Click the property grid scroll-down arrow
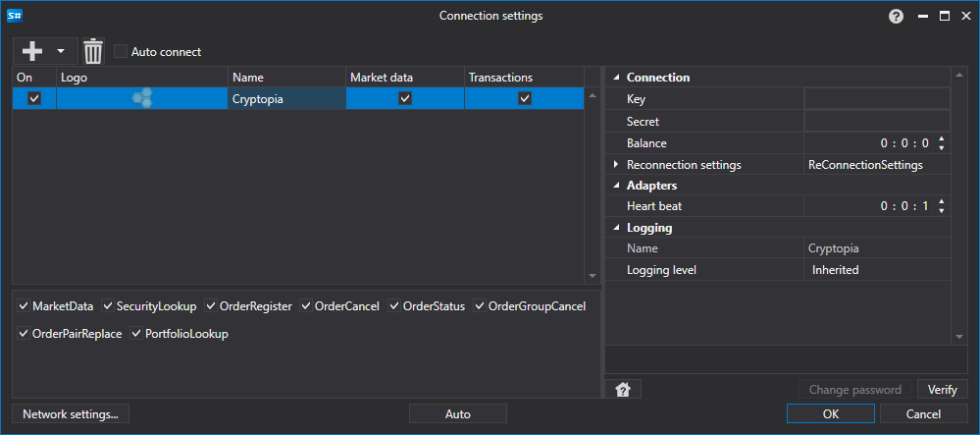The image size is (980, 435). [959, 337]
